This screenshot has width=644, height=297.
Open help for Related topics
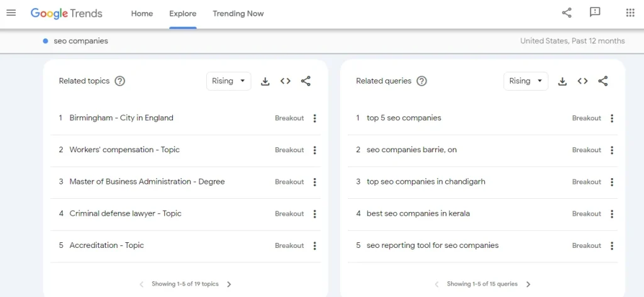(x=119, y=81)
